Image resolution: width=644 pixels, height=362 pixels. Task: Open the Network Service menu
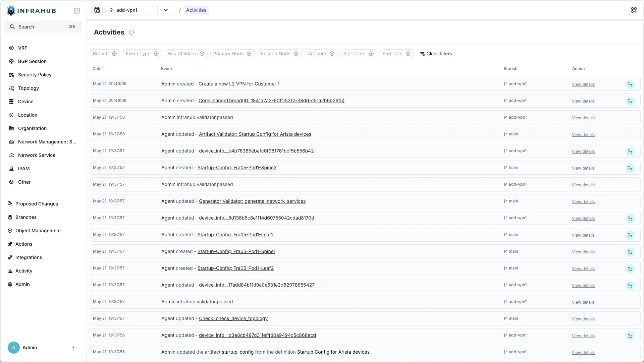coord(43,155)
